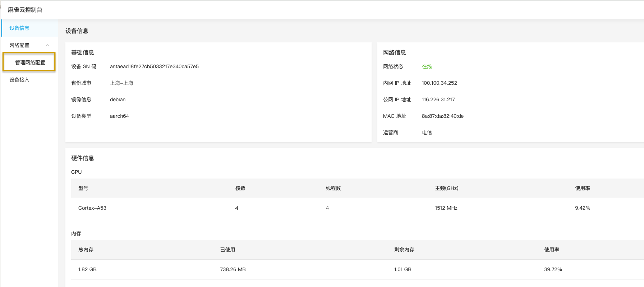
Task: Click the 线程数 column header
Action: pyautogui.click(x=333, y=188)
